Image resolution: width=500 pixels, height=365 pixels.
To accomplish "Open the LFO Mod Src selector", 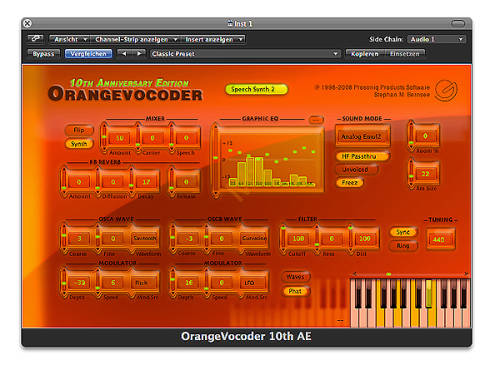I will 254,283.
